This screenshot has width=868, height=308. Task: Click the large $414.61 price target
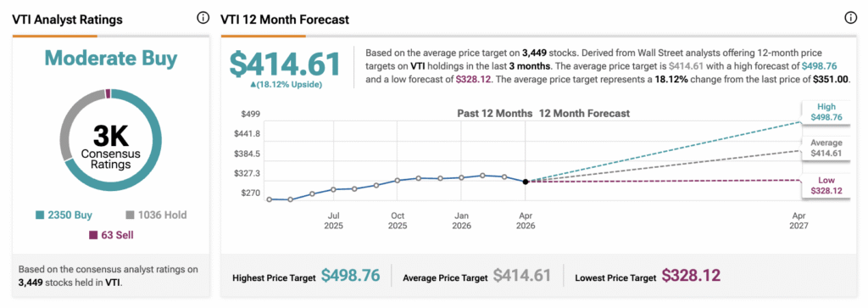(285, 64)
